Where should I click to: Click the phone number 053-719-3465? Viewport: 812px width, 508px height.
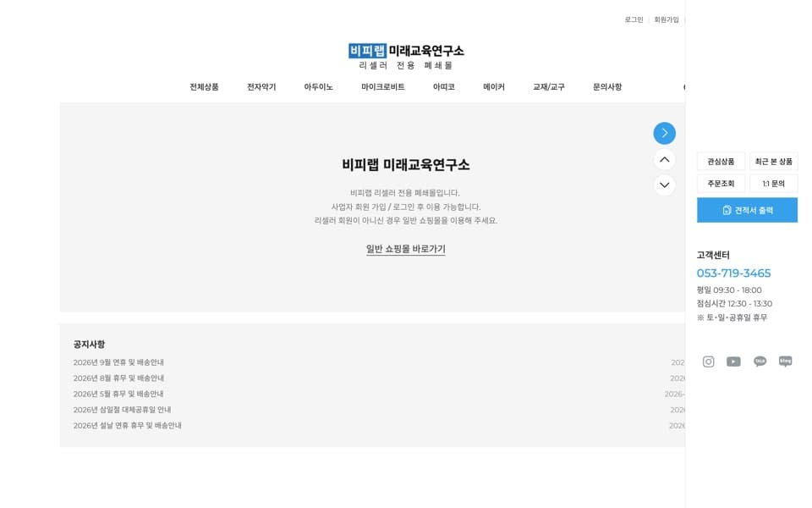(733, 273)
